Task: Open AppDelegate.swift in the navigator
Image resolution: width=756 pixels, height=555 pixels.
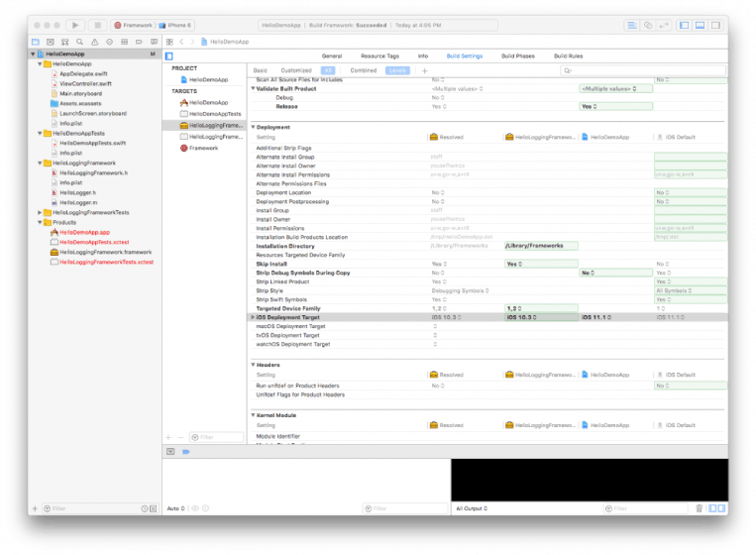Action: pos(83,73)
